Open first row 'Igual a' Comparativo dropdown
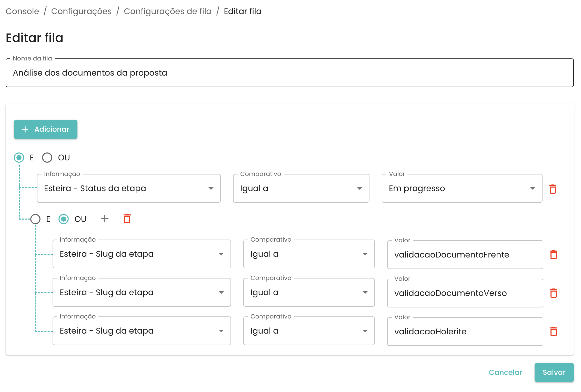Image resolution: width=581 pixels, height=392 pixels. 301,189
